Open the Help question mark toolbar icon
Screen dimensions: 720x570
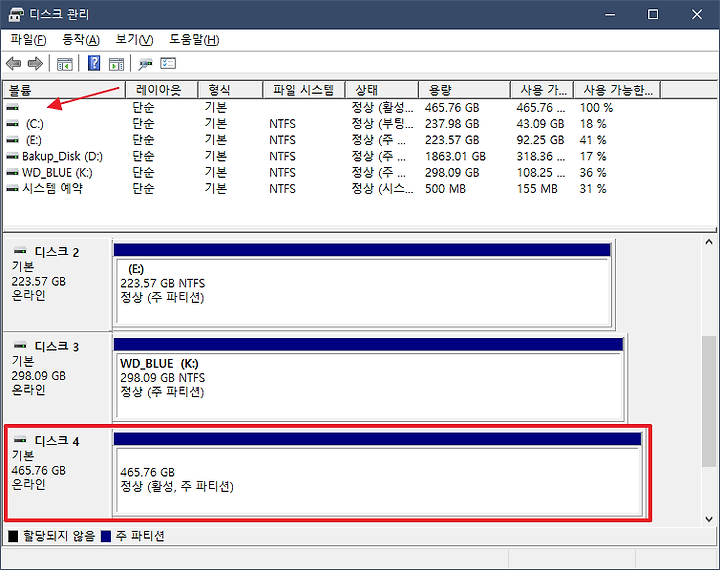pos(94,63)
